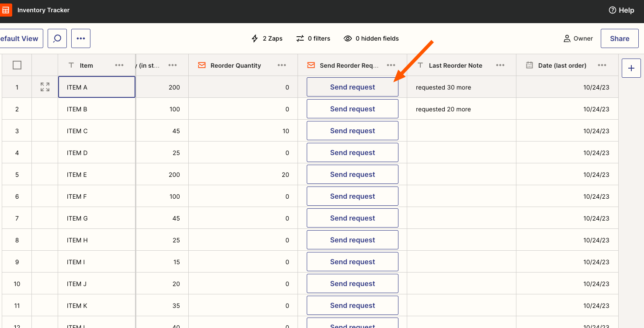Click the Reorder Quantity column envelope icon
The image size is (644, 328).
tap(201, 65)
